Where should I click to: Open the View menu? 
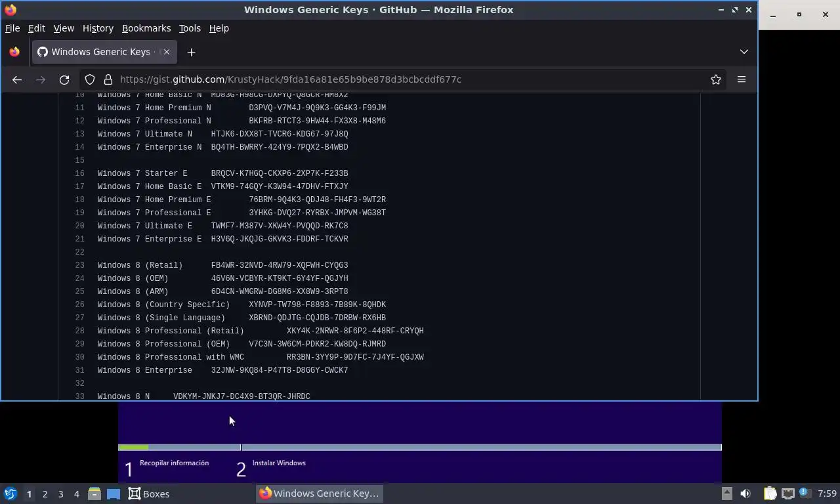64,28
